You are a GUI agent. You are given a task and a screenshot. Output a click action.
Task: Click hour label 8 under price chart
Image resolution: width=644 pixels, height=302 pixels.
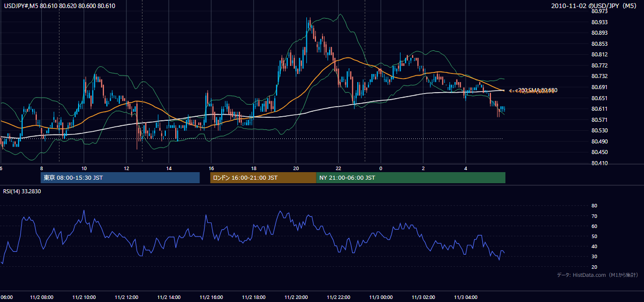(x=41, y=169)
